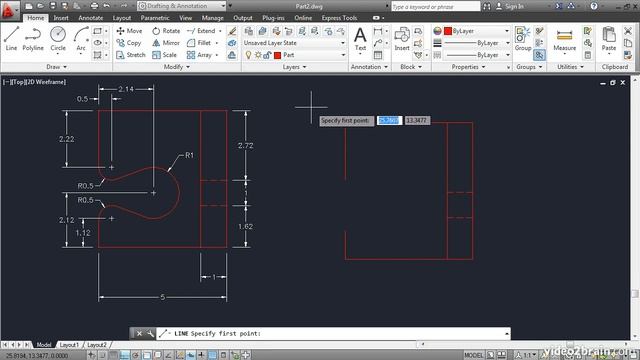
Task: Open the Help question mark button
Action: click(594, 6)
